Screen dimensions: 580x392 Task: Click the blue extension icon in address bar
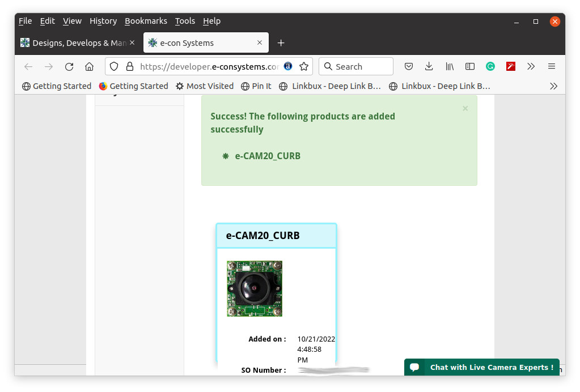point(288,66)
